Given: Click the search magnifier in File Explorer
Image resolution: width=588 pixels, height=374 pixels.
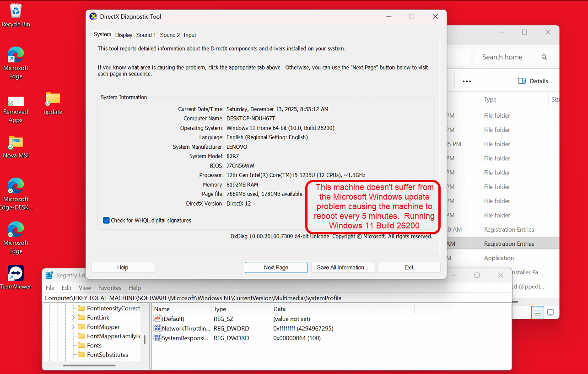Looking at the screenshot, I should [545, 57].
